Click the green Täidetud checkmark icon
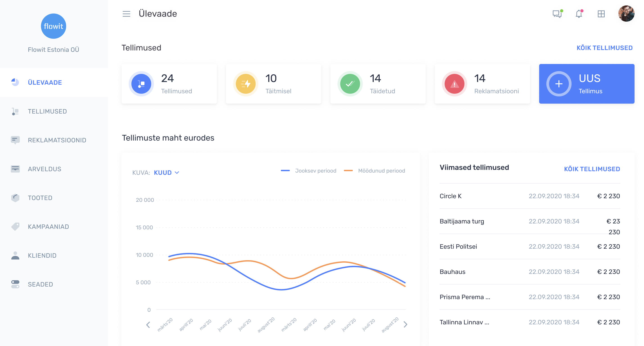The image size is (644, 346). 350,84
